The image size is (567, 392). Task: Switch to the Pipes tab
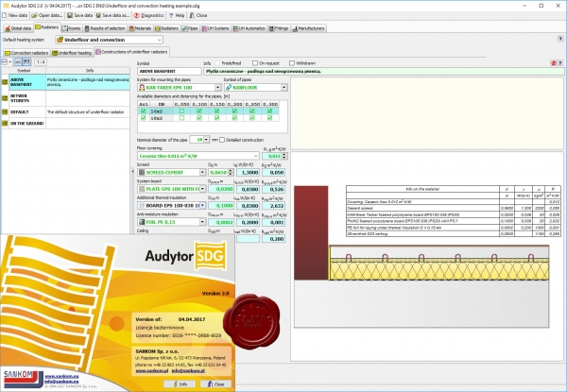190,28
